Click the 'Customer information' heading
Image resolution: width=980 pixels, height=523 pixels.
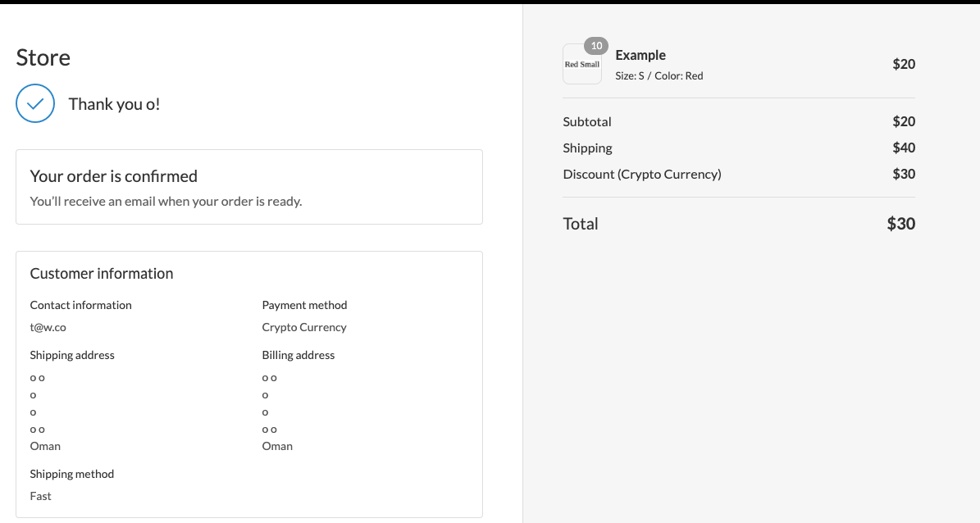pos(102,273)
